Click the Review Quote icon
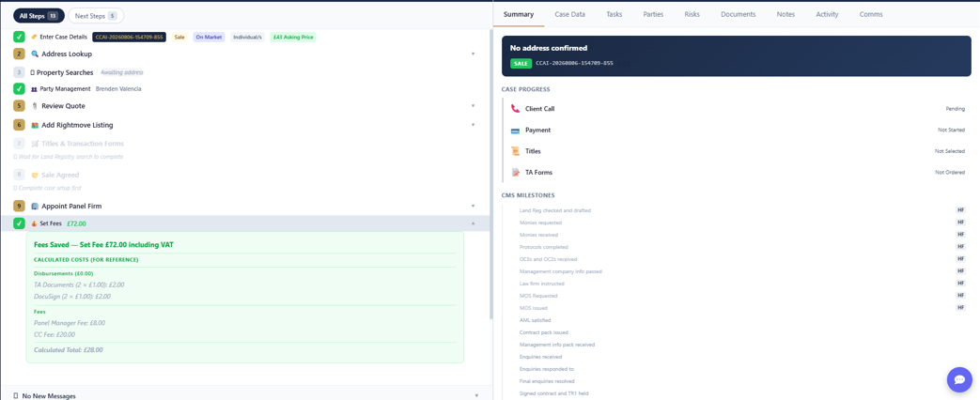This screenshot has height=400, width=980. (35, 106)
